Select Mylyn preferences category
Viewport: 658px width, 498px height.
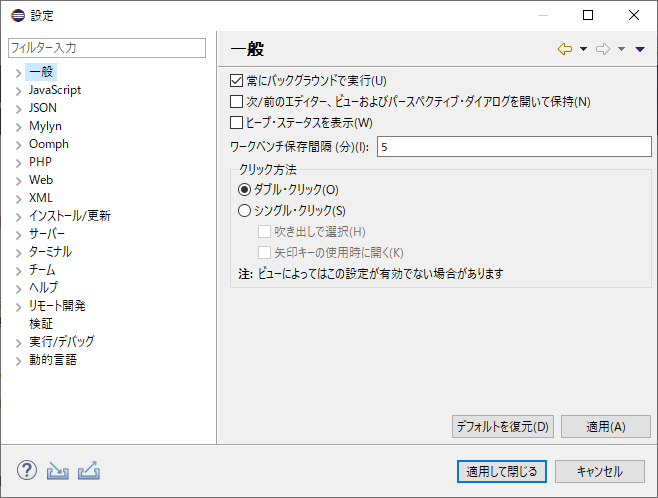(45, 126)
